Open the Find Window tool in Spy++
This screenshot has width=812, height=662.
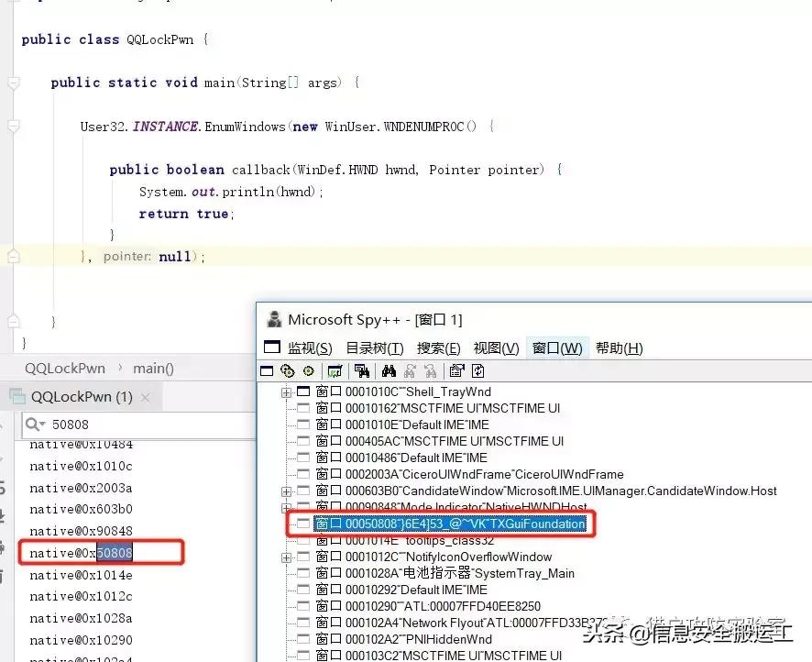pos(363,370)
